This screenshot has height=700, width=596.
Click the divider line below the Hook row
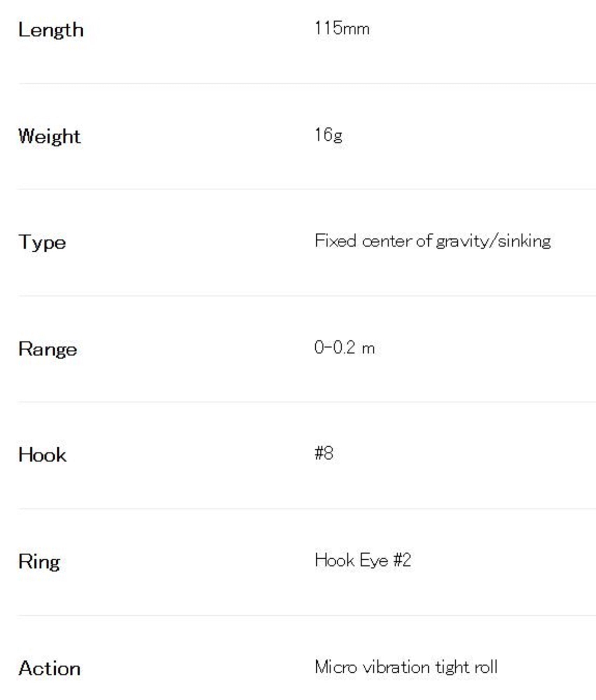[x=307, y=509]
